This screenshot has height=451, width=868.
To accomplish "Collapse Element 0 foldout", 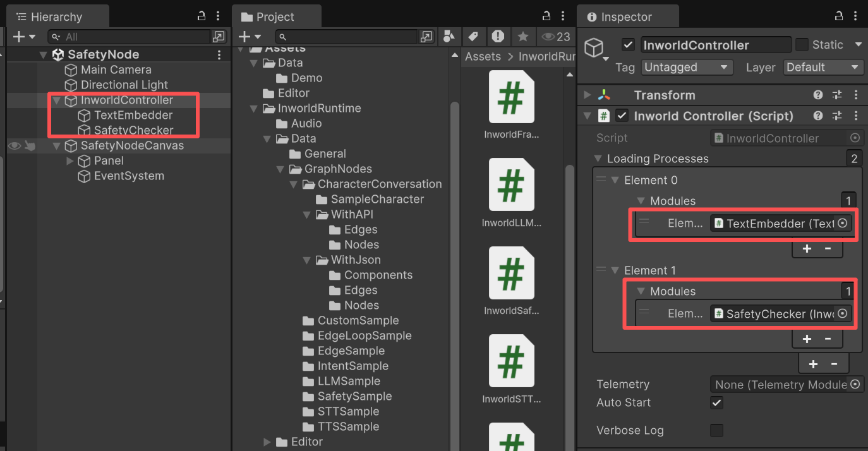I will tap(615, 181).
